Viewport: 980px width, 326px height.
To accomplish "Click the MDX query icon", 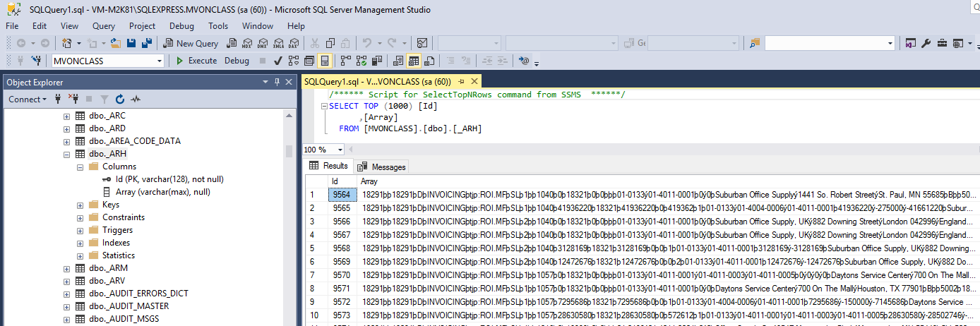I will [x=247, y=43].
